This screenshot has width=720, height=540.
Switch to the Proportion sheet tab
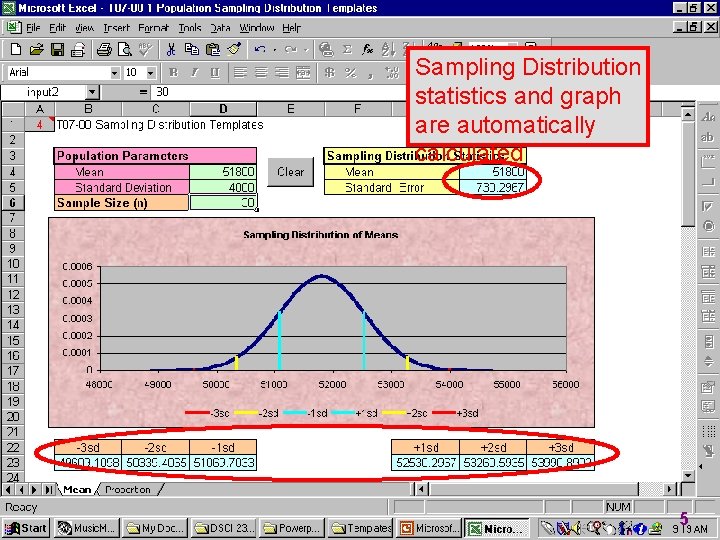click(128, 489)
